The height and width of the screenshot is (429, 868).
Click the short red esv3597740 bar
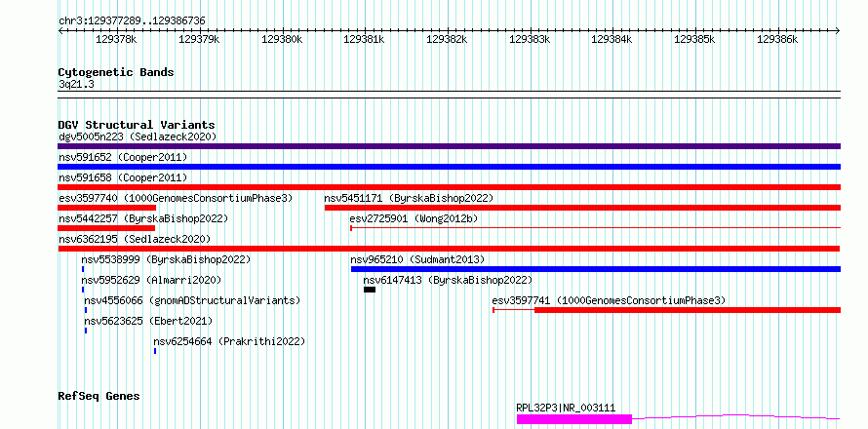tap(107, 208)
